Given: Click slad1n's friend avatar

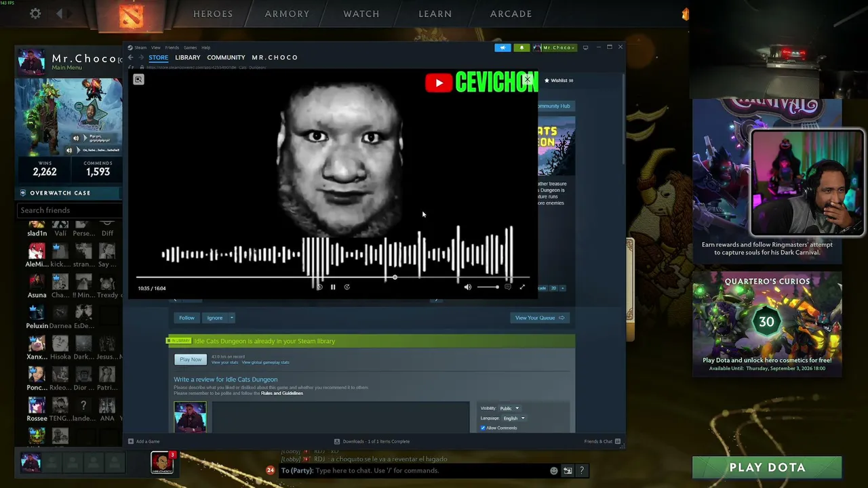Looking at the screenshot, I should 37,225.
